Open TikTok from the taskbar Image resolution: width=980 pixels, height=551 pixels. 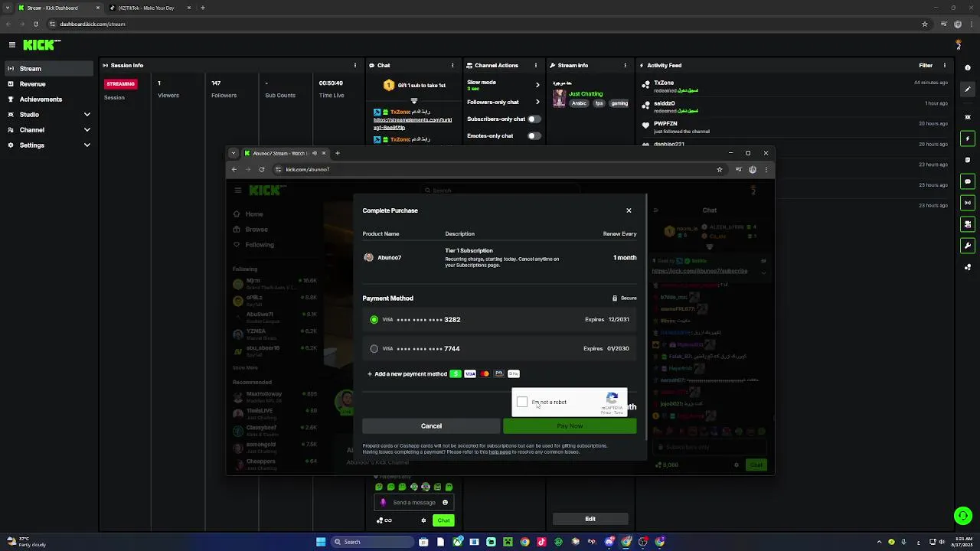pos(541,542)
